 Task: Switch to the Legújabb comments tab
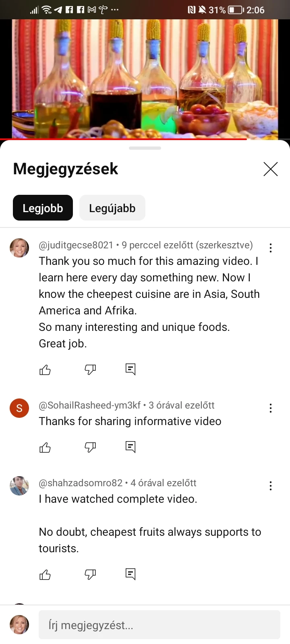112,208
